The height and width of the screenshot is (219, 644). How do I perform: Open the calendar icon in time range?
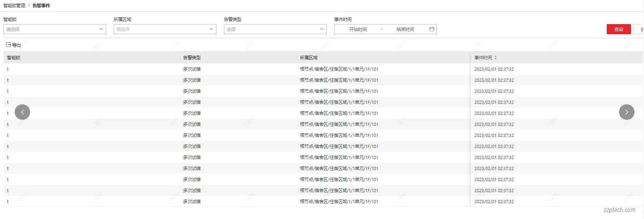click(431, 29)
